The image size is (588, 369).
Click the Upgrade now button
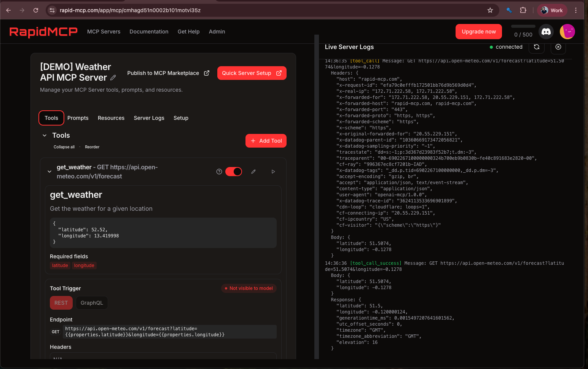pos(479,32)
